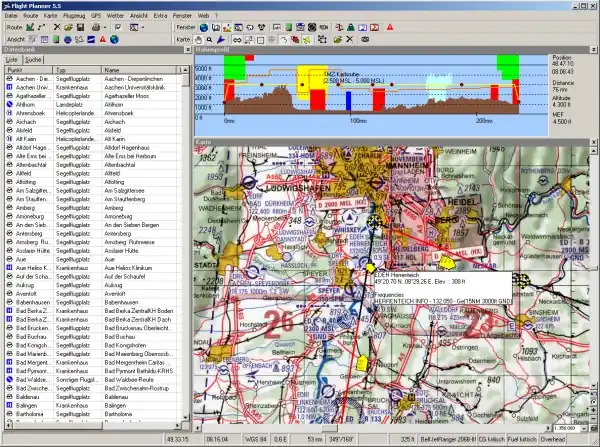Click the BellJetRanger aircraft status bar entry
The image size is (600, 447).
coord(447,439)
